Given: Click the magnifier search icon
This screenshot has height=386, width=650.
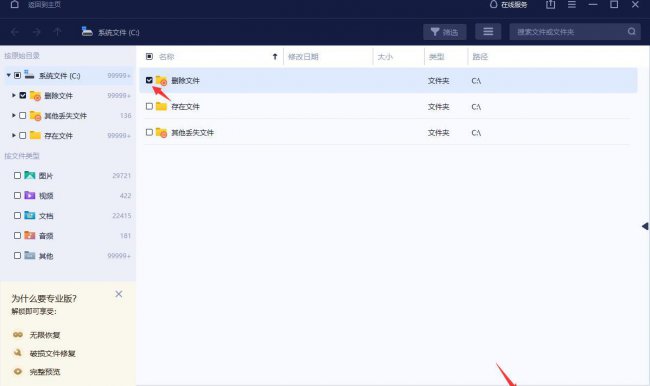Looking at the screenshot, I should (x=632, y=32).
